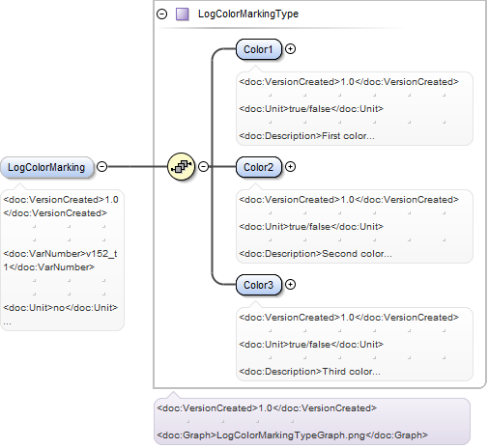The image size is (488, 448).
Task: Expand the Color2 element
Action: tap(290, 167)
